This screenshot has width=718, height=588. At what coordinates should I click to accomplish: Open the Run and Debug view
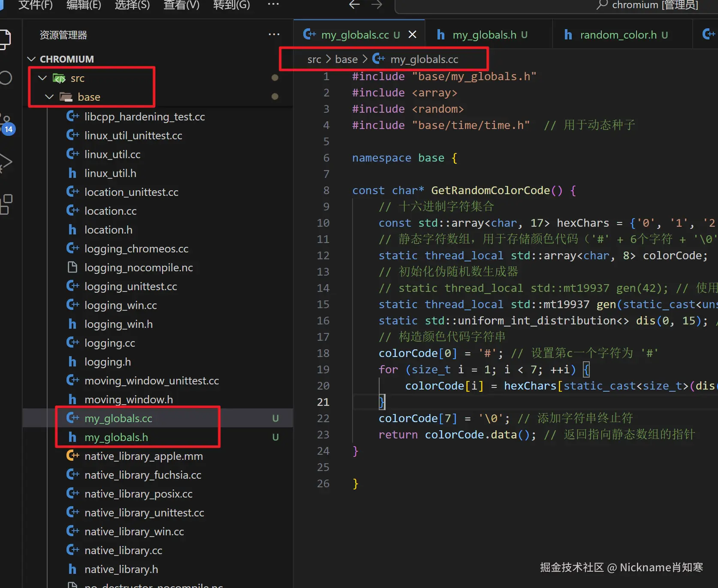tap(5, 163)
